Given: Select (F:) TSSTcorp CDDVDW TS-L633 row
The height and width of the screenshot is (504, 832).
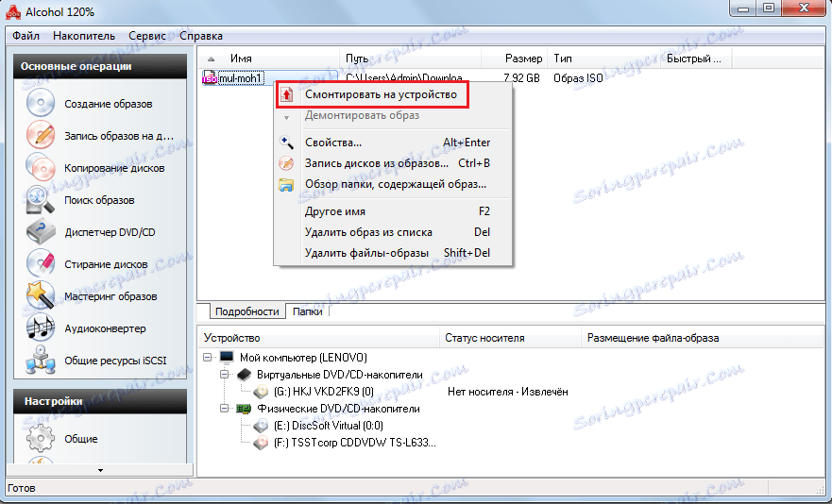Looking at the screenshot, I should click(x=354, y=443).
